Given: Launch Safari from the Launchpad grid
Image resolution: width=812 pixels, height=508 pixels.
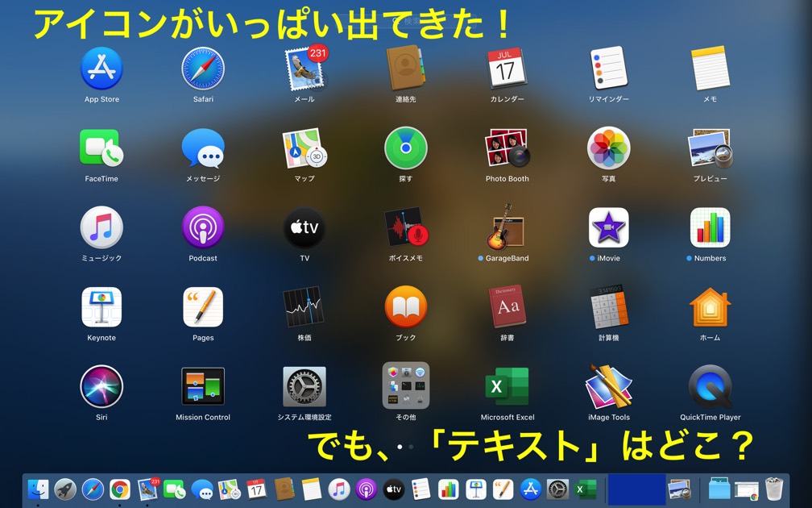Looking at the screenshot, I should (x=203, y=69).
